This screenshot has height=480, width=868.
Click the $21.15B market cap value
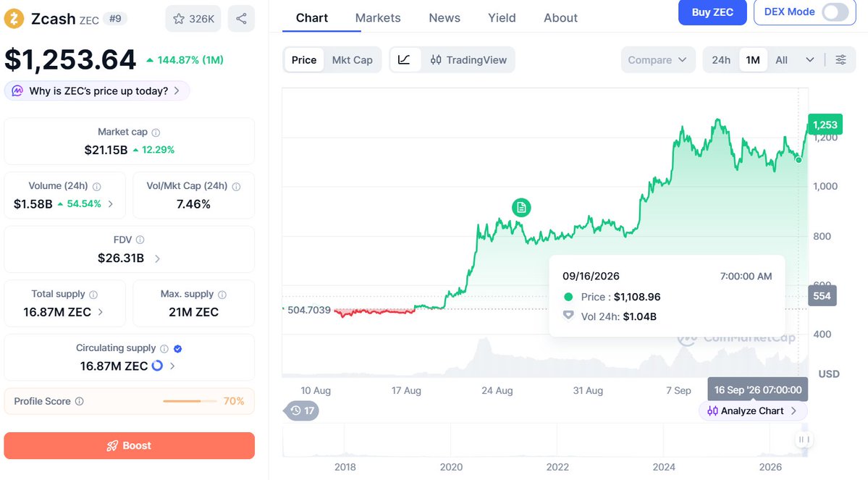coord(106,150)
